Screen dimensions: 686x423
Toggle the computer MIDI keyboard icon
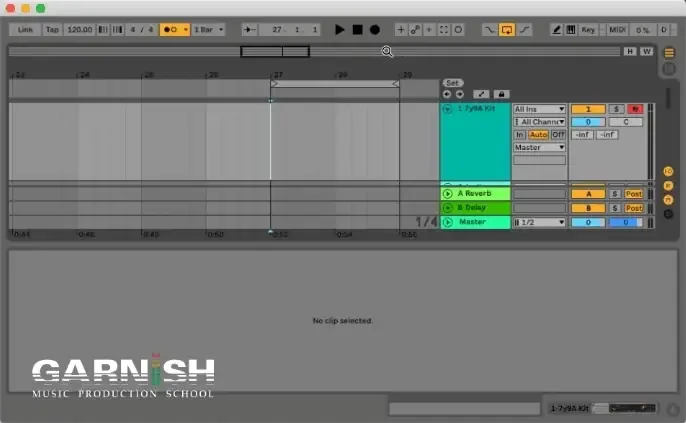click(x=570, y=30)
